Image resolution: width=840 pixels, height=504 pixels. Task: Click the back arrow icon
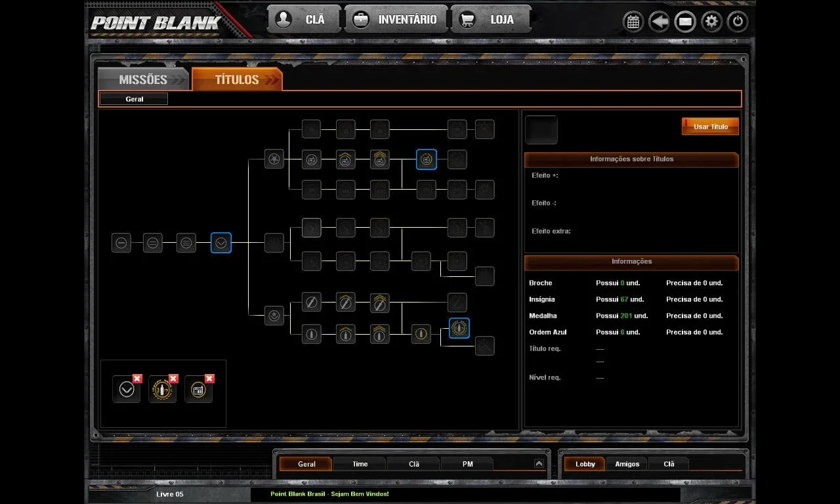click(x=659, y=22)
